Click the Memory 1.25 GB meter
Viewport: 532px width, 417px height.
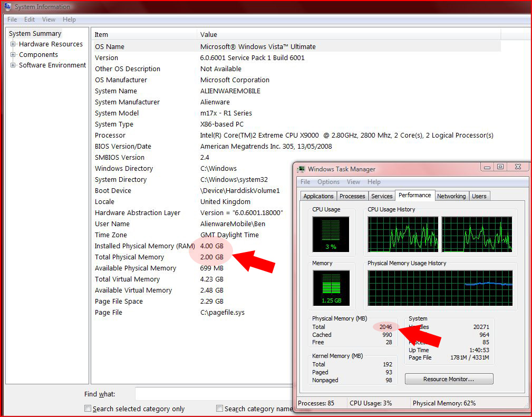tap(331, 288)
